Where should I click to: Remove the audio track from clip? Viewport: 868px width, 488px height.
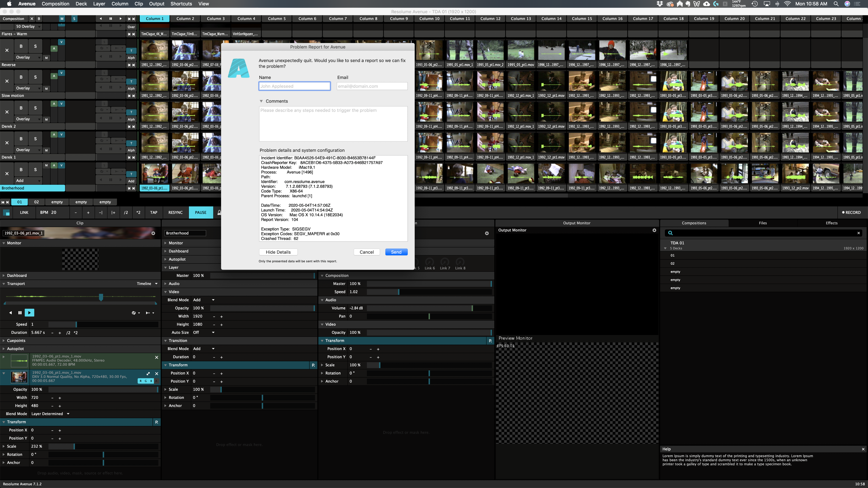(156, 357)
